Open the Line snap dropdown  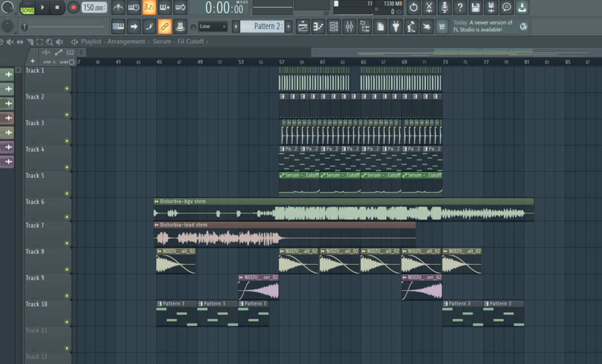[212, 26]
